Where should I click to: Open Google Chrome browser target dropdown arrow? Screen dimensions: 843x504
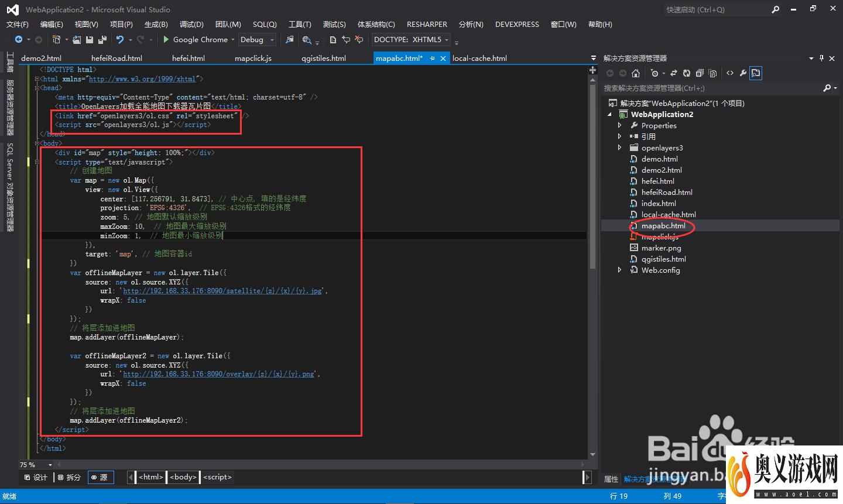(233, 40)
